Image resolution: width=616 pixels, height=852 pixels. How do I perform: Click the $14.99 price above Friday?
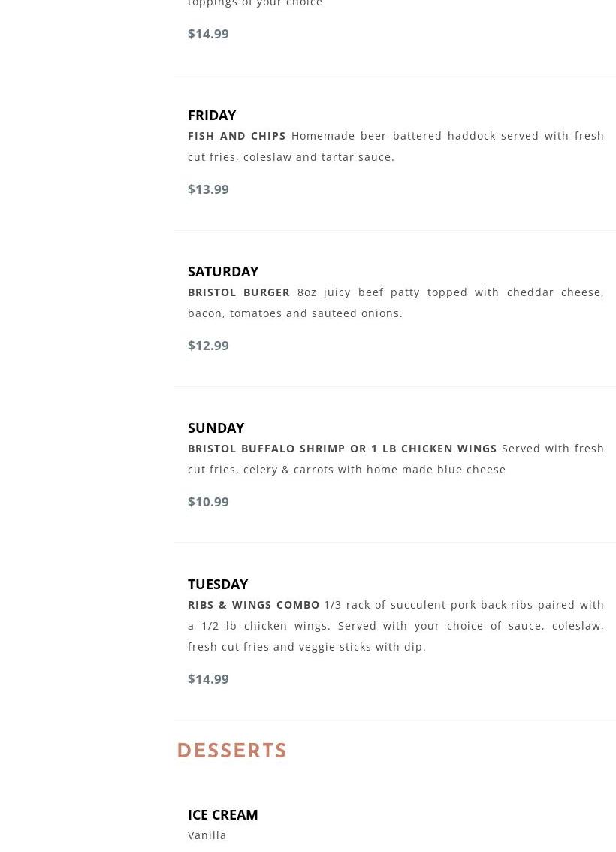pos(208,34)
